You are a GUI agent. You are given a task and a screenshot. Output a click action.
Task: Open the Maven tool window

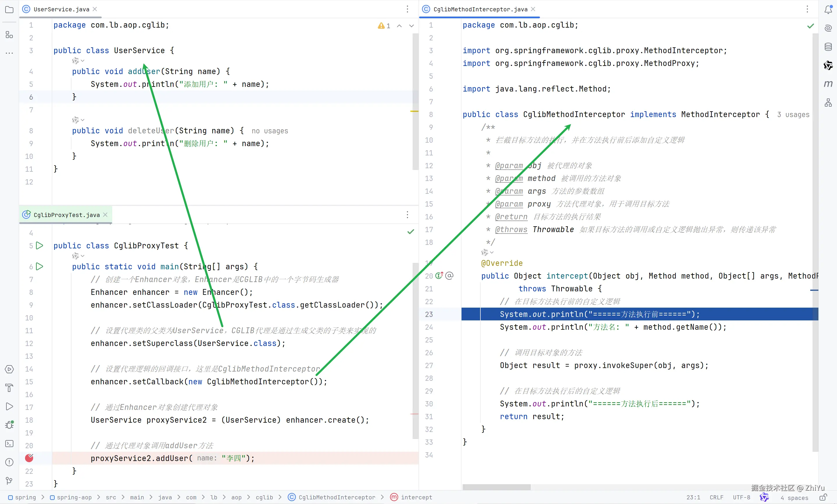click(828, 84)
